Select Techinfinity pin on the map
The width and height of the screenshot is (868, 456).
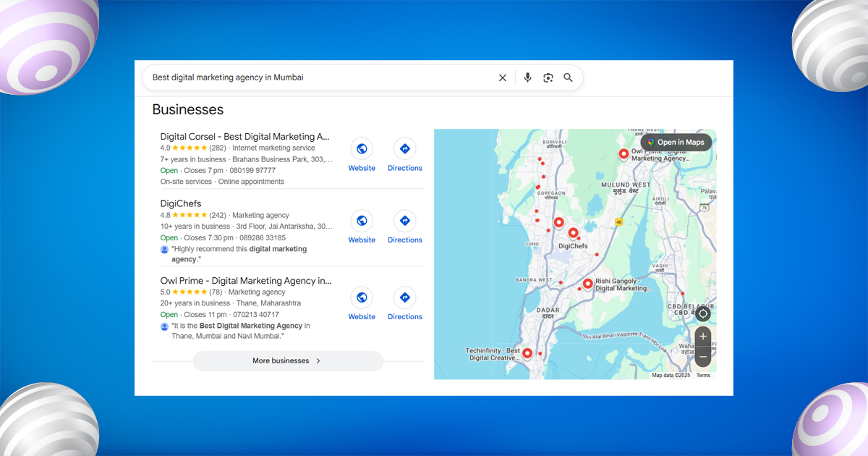[x=527, y=352]
